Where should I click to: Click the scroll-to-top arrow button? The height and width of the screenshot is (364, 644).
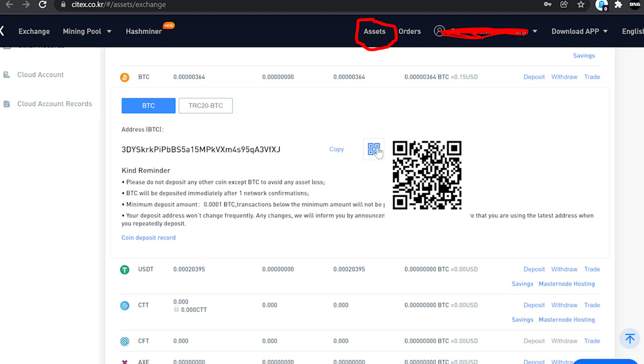click(x=630, y=339)
